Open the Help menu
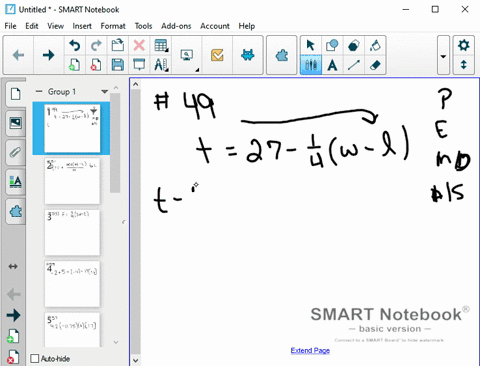The width and height of the screenshot is (480, 366). click(x=247, y=26)
